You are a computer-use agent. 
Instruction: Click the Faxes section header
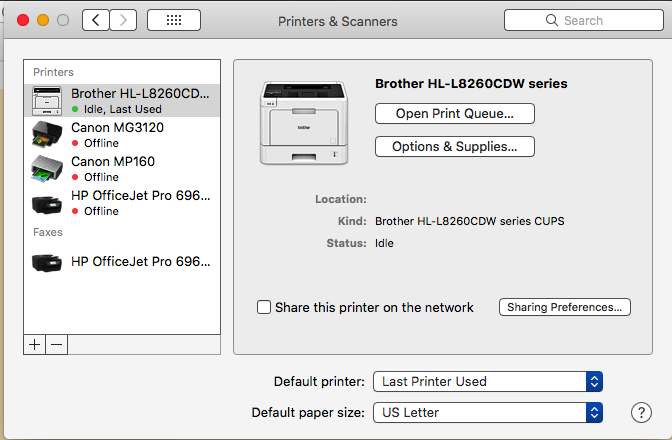coord(48,232)
